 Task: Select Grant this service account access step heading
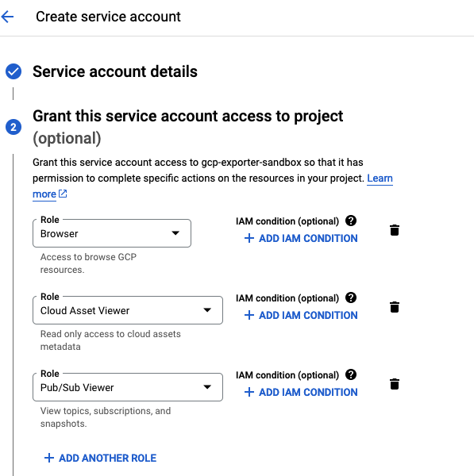click(188, 127)
